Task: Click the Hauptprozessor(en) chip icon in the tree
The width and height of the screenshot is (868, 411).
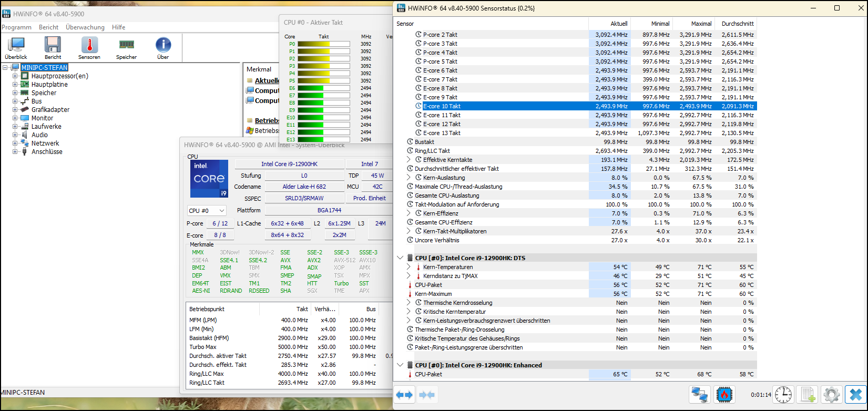Action: [x=25, y=76]
